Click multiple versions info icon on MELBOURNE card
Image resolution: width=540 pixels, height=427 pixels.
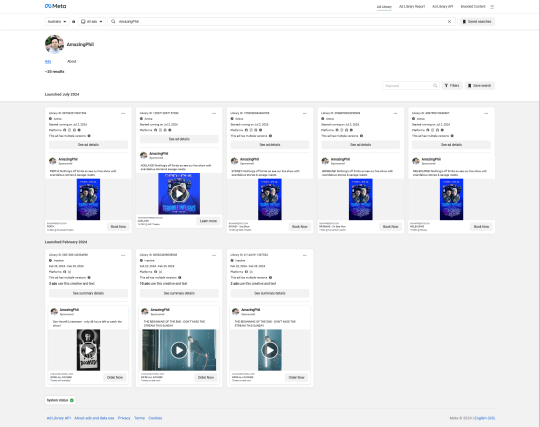pyautogui.click(x=452, y=136)
